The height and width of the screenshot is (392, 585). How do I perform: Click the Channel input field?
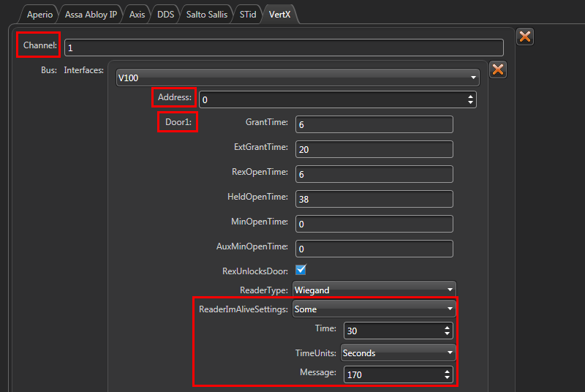coord(284,48)
